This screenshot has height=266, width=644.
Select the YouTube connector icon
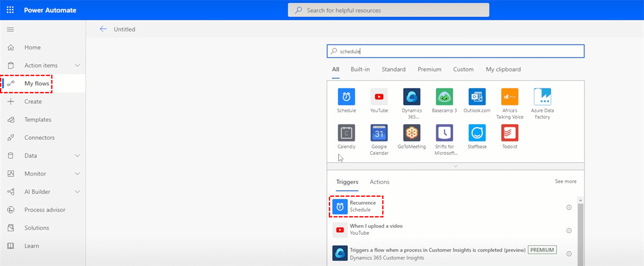point(379,97)
